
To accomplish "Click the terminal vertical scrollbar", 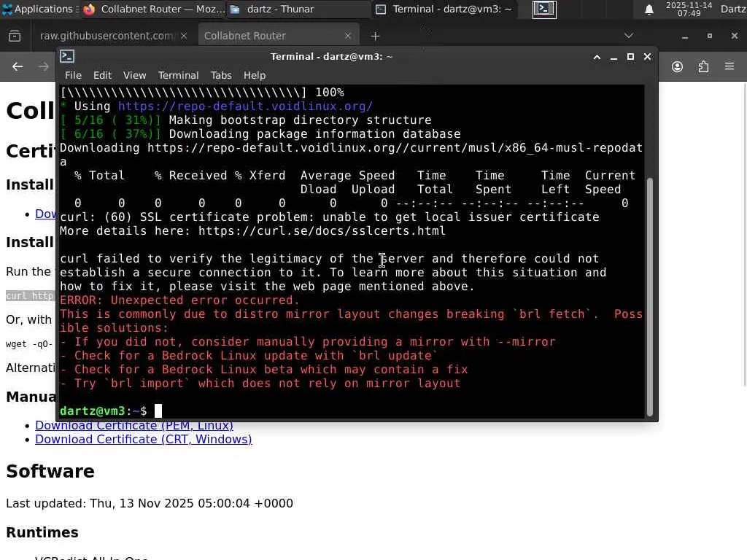I will (649, 296).
